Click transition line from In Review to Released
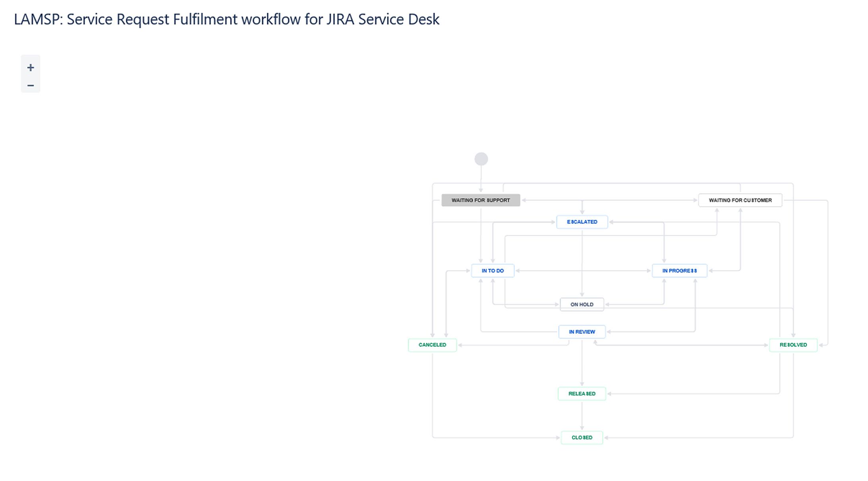 tap(582, 363)
